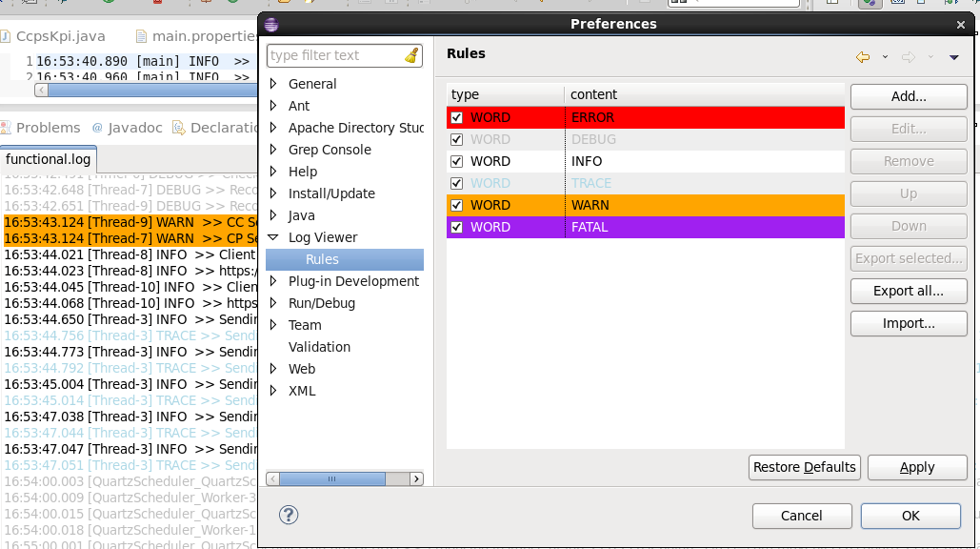Open the view menu triangle dropdown
The height and width of the screenshot is (549, 980).
coord(954,57)
